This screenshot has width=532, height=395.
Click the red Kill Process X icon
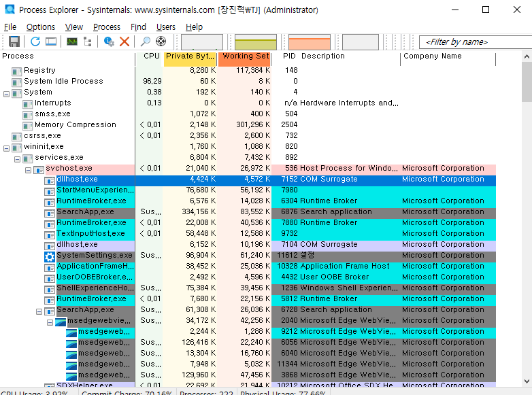coord(124,41)
